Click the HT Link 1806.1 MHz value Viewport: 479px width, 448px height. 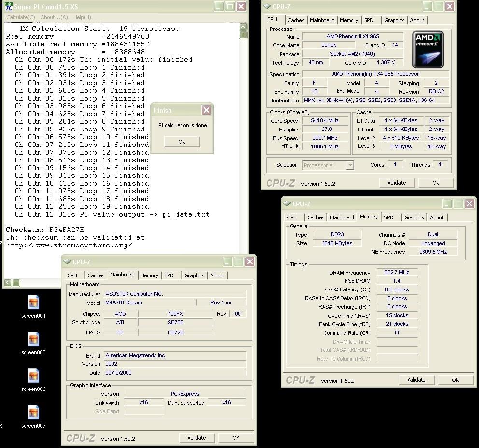(325, 146)
